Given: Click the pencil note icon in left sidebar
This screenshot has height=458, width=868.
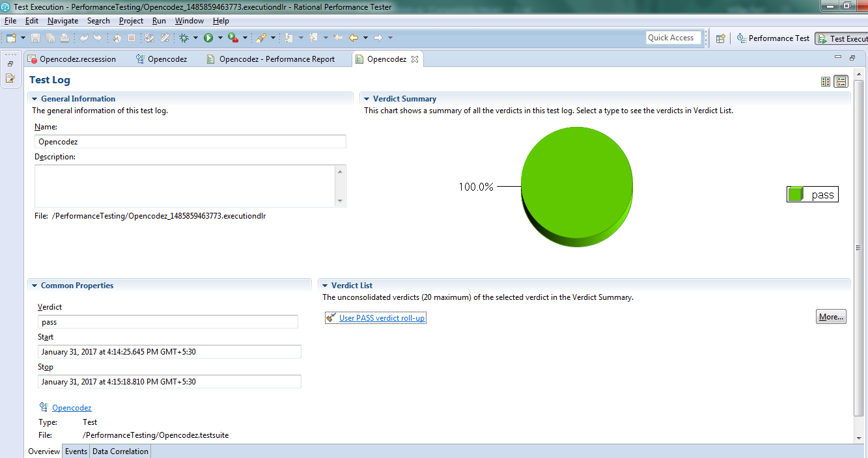Looking at the screenshot, I should point(10,78).
